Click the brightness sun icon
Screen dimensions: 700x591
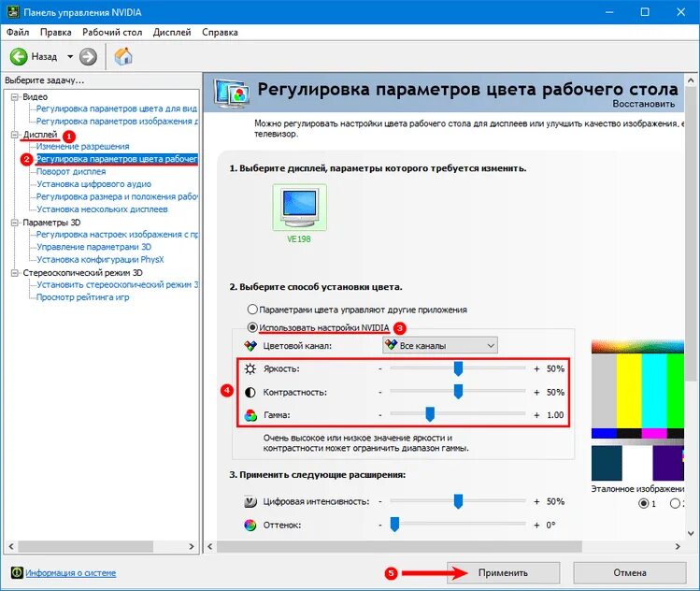[250, 369]
